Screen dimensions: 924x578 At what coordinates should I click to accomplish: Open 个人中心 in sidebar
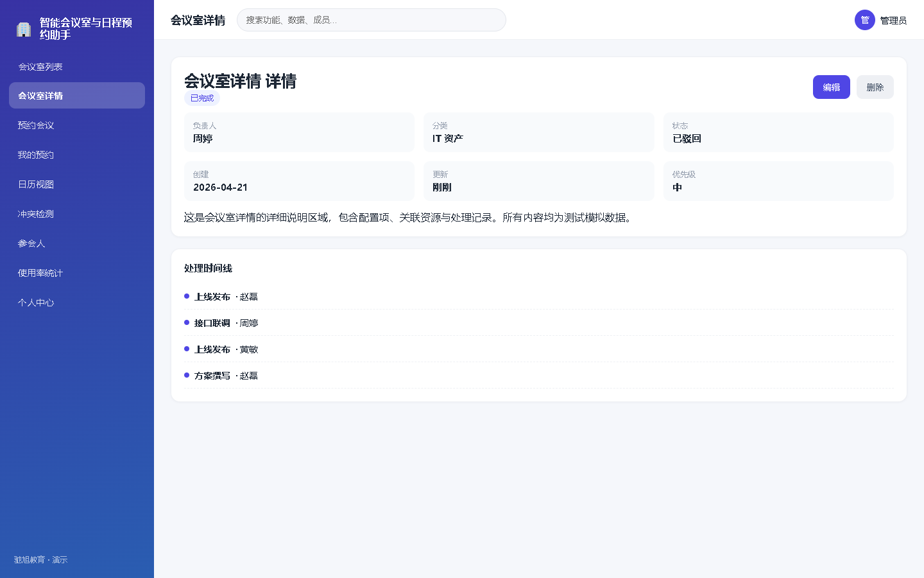click(x=77, y=302)
